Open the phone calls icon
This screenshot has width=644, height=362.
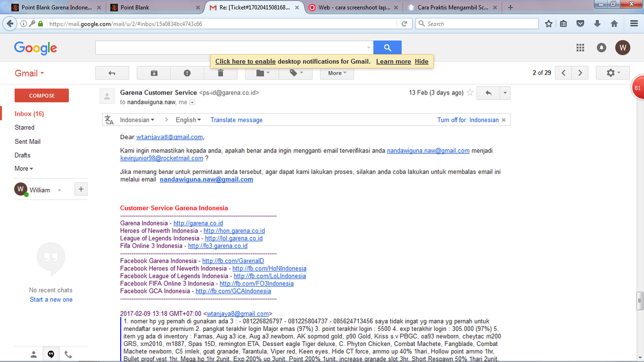tap(68, 354)
